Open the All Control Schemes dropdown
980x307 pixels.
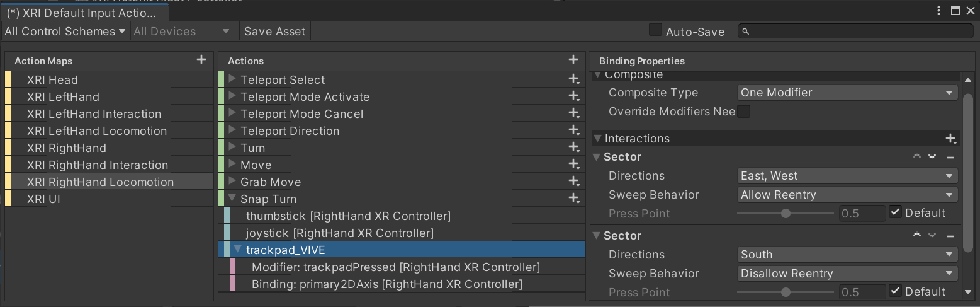click(65, 31)
